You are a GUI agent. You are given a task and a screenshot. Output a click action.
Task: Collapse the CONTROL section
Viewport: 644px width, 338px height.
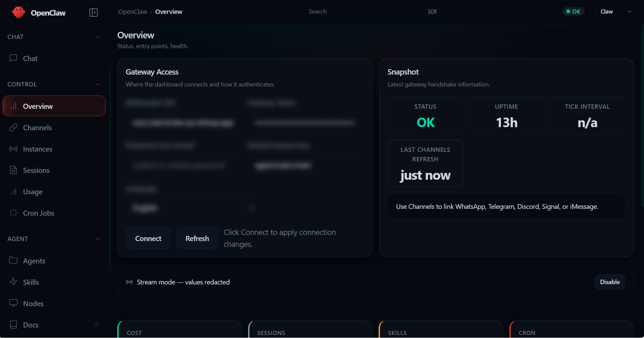click(98, 84)
